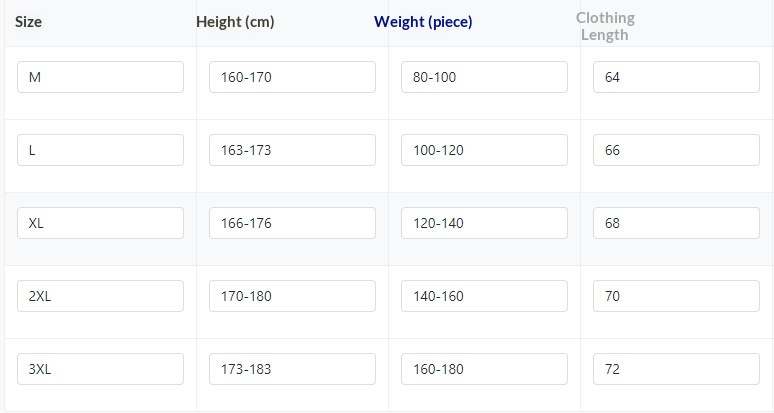Click the weight field showing 120-140
The height and width of the screenshot is (413, 774).
click(484, 223)
